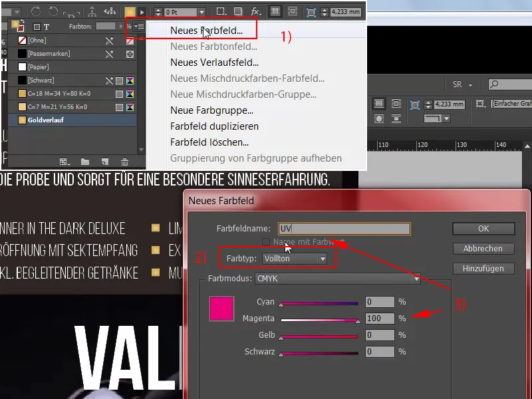The image size is (532, 399).
Task: Click swatches panel scrollbar down arrow
Action: [x=142, y=150]
